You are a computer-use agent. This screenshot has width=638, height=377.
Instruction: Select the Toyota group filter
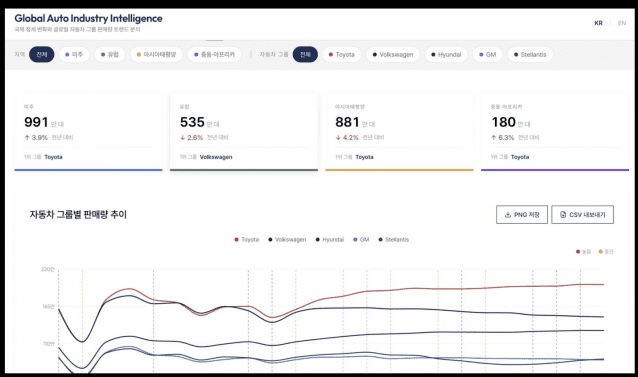coord(341,54)
